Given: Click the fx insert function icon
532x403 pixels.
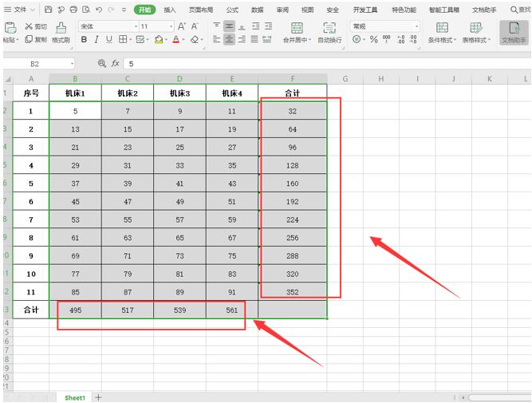Looking at the screenshot, I should click(x=116, y=64).
